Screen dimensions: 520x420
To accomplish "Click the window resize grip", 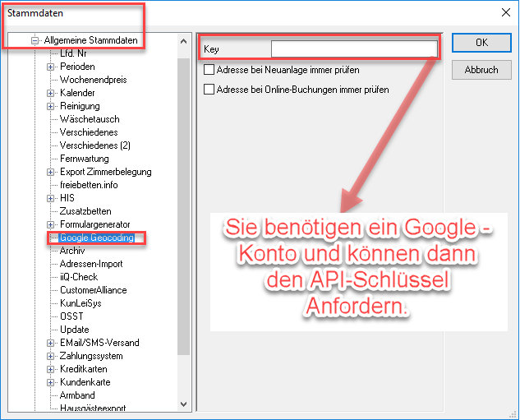I will (513, 414).
